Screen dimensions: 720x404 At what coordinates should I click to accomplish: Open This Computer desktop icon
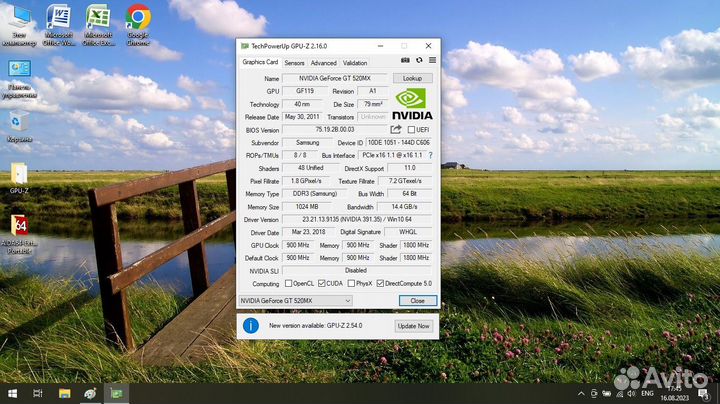[19, 25]
